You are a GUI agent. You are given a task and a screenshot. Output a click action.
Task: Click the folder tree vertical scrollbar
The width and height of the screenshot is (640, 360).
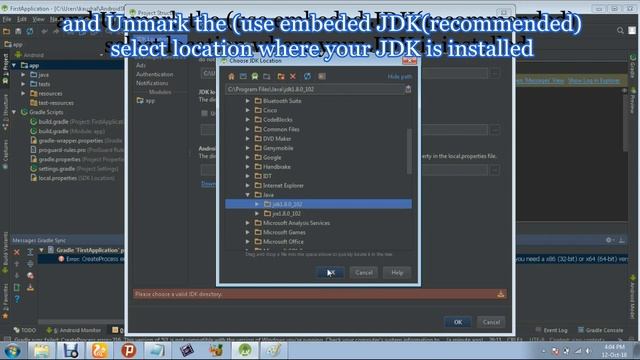pos(409,151)
